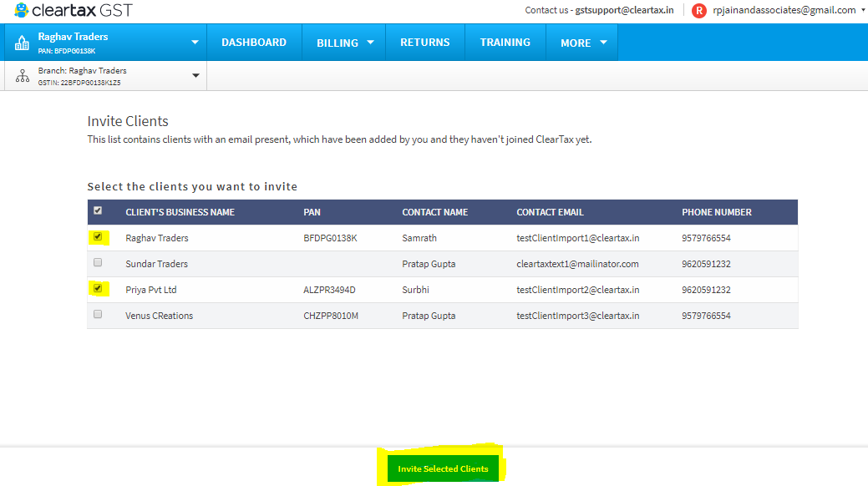The image size is (868, 486).
Task: Click PAN value CHZPP8010M
Action: pyautogui.click(x=331, y=316)
